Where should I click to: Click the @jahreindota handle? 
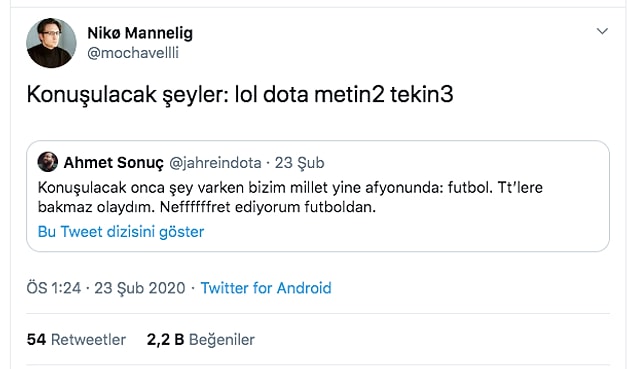[215, 163]
